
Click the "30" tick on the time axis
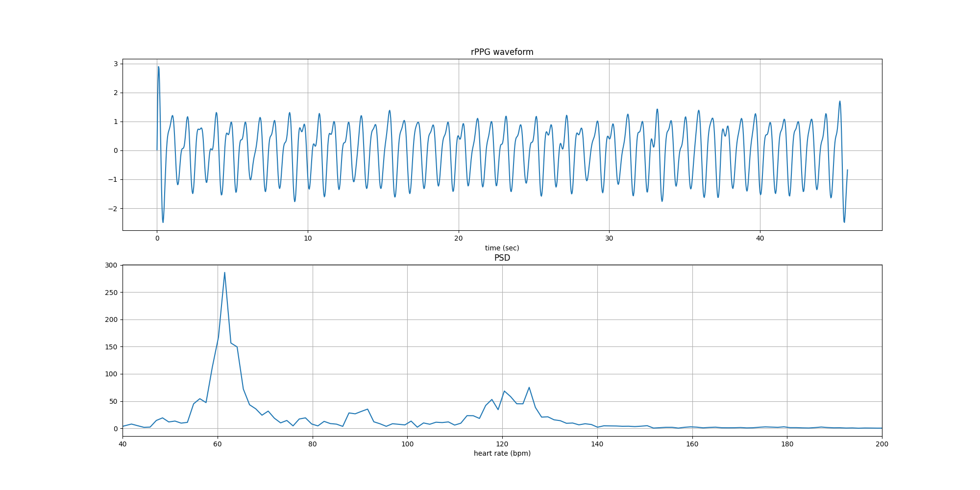(609, 238)
